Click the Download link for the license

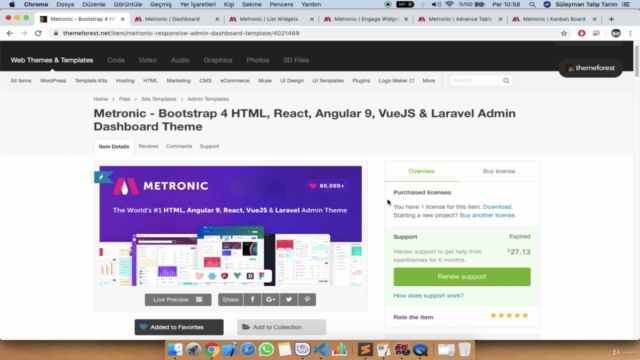click(497, 207)
